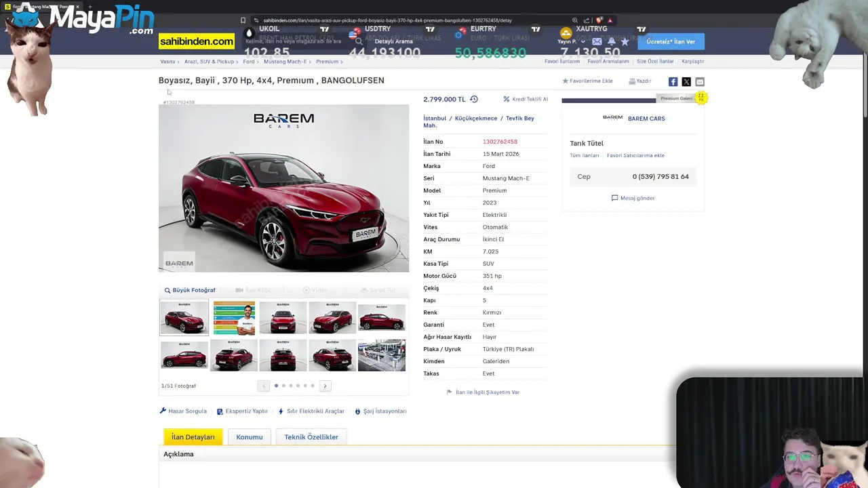This screenshot has height=488, width=868.
Task: Select the salesman infographic thumbnail
Action: [234, 318]
